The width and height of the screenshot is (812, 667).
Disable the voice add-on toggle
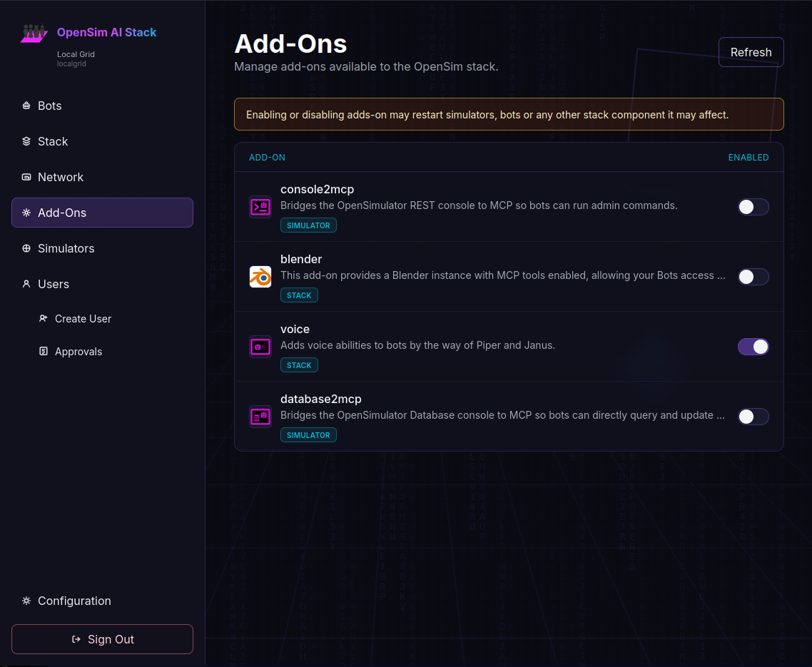click(x=753, y=347)
